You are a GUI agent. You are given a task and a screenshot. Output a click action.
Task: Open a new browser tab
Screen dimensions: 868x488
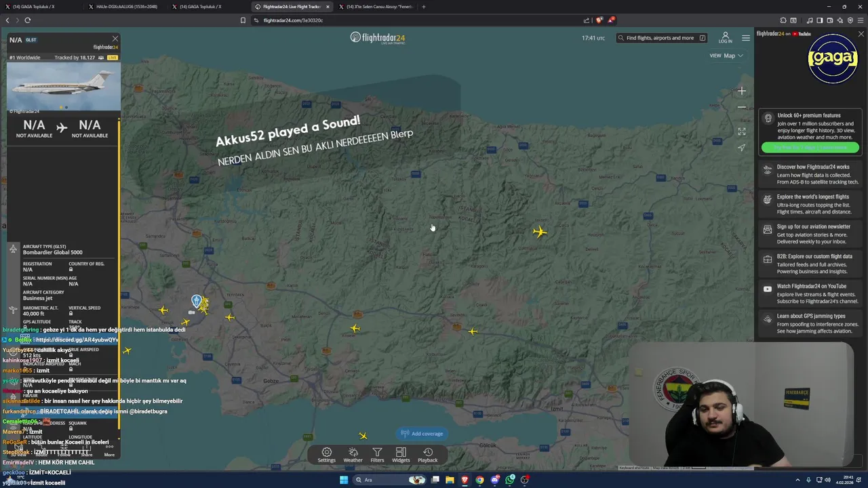click(x=424, y=7)
